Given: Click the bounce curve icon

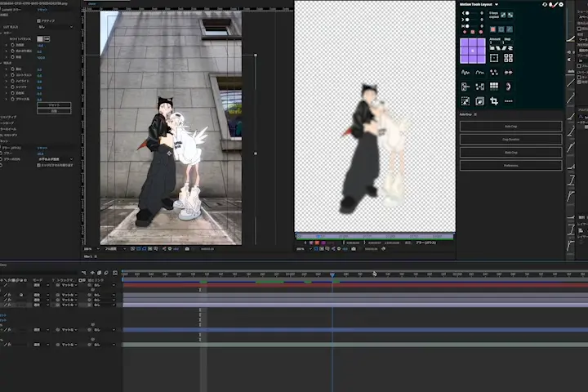Looking at the screenshot, I should [x=479, y=73].
